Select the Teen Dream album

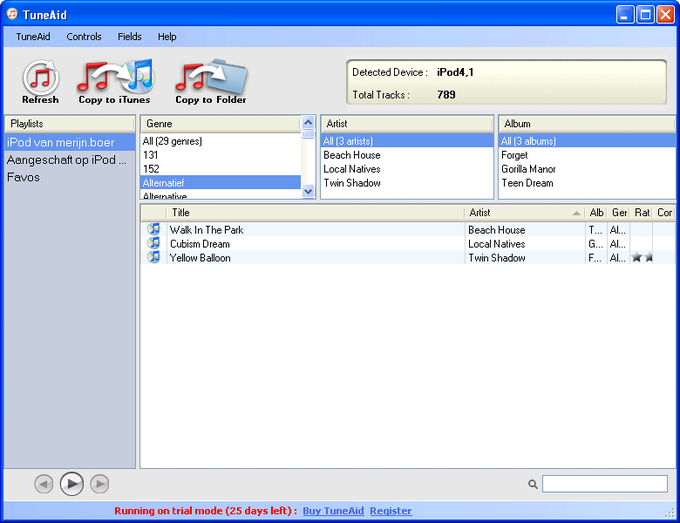click(587, 183)
